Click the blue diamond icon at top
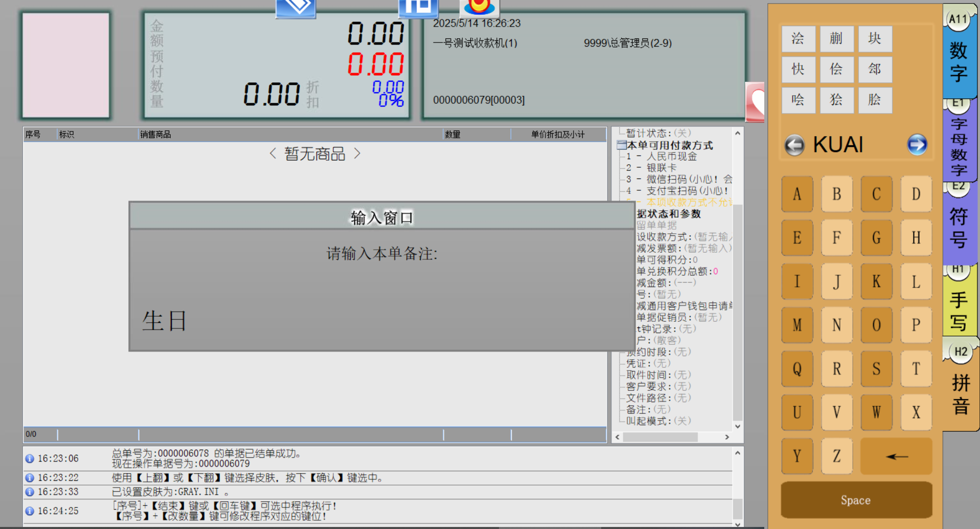980x529 pixels. (x=295, y=8)
